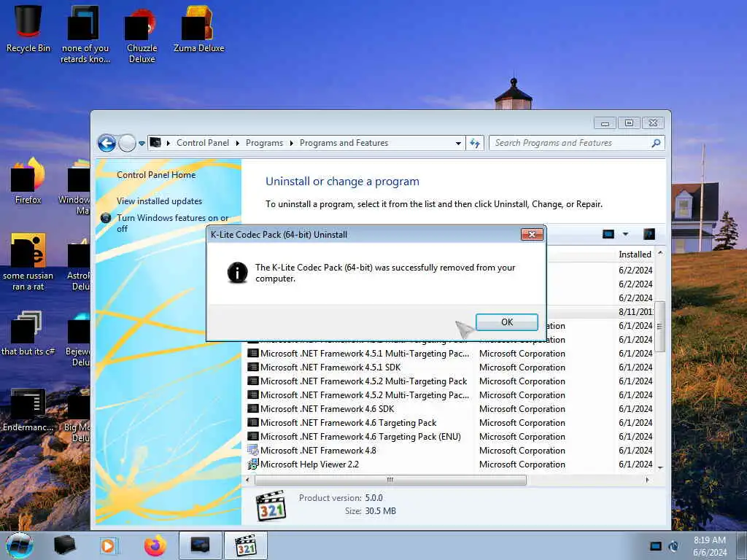The height and width of the screenshot is (560, 747).
Task: Select the Chuzzle Deluxe desktop icon
Action: pyautogui.click(x=142, y=36)
